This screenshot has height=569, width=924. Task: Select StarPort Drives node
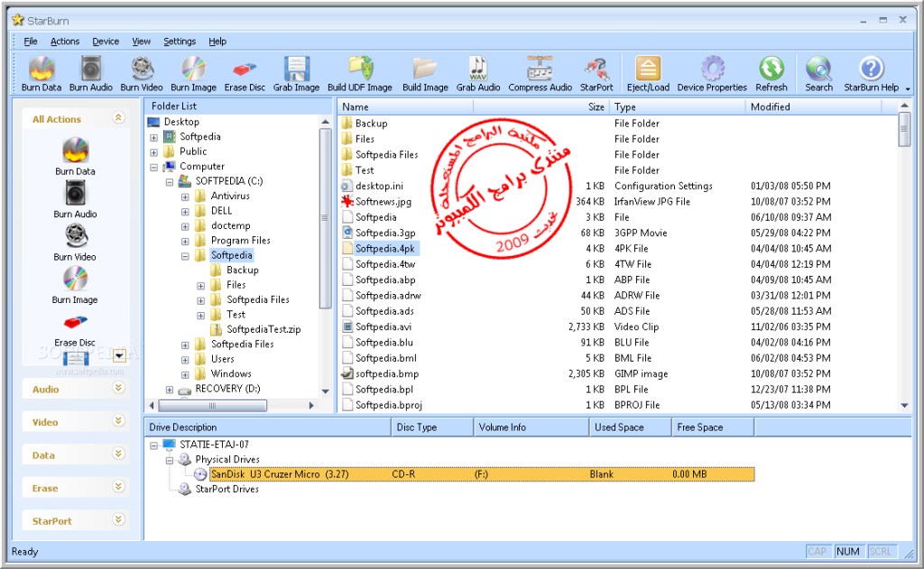pos(226,489)
